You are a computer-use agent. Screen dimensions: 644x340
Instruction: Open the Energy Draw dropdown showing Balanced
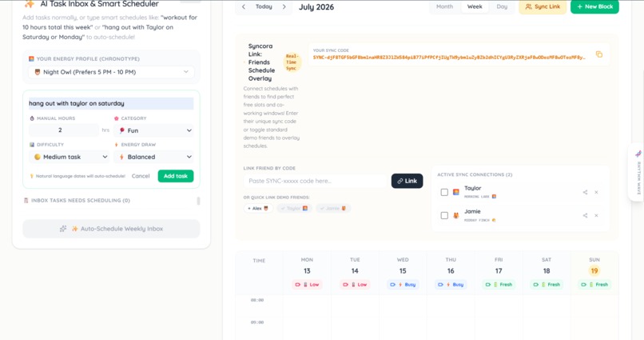coord(153,157)
